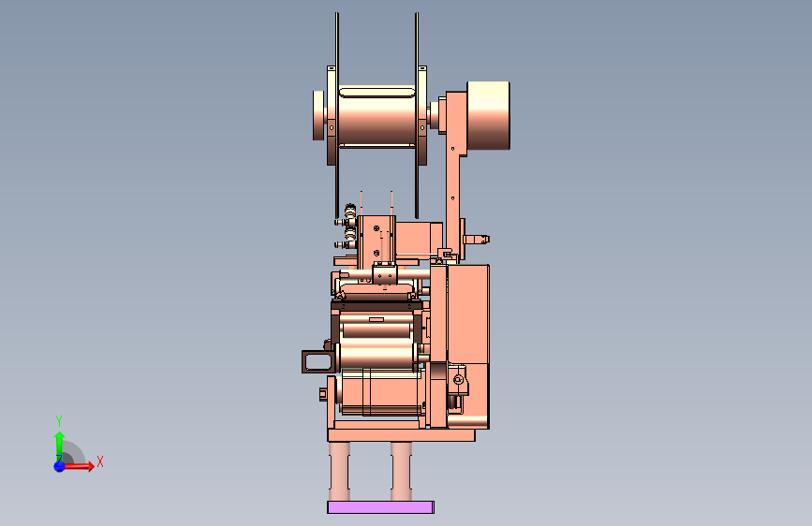Viewport: 812px width, 526px height.
Task: Select the tall vertical arm holding the motor
Action: pos(453,176)
